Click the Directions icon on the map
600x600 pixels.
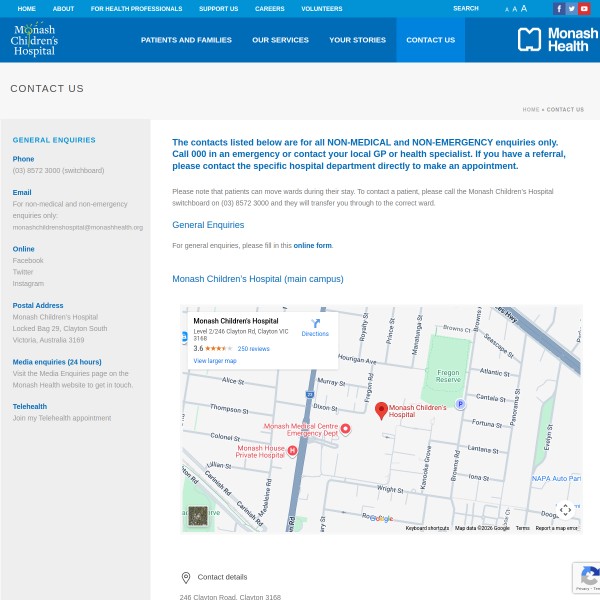pos(315,327)
